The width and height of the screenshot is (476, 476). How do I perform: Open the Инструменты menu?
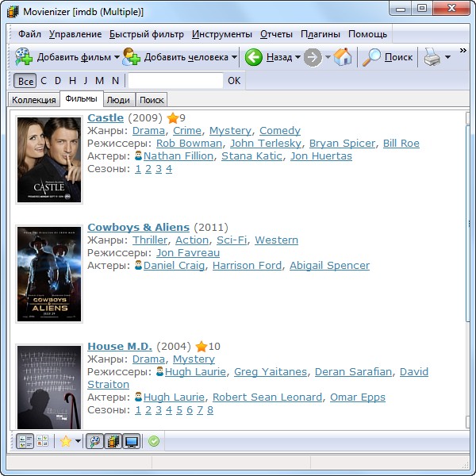point(221,34)
